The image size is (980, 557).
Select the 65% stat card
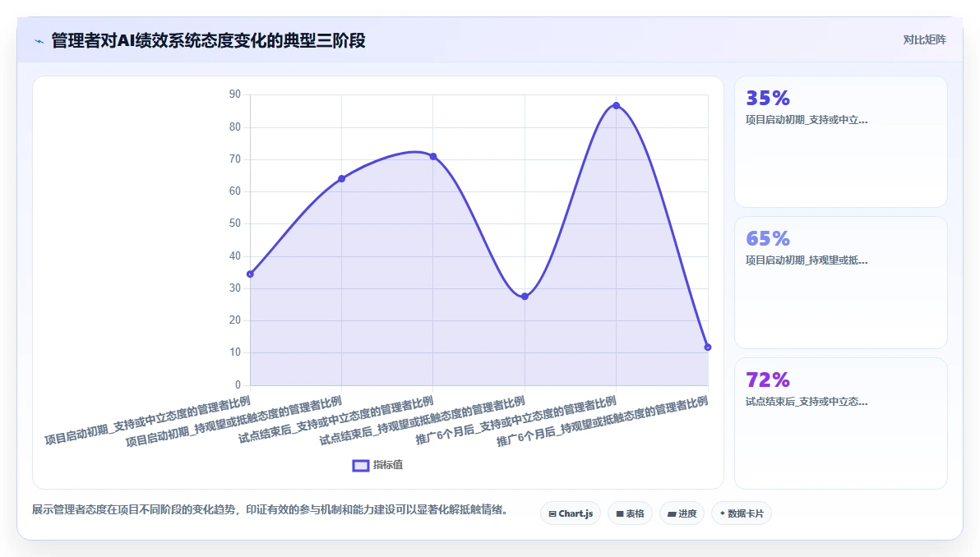click(840, 283)
